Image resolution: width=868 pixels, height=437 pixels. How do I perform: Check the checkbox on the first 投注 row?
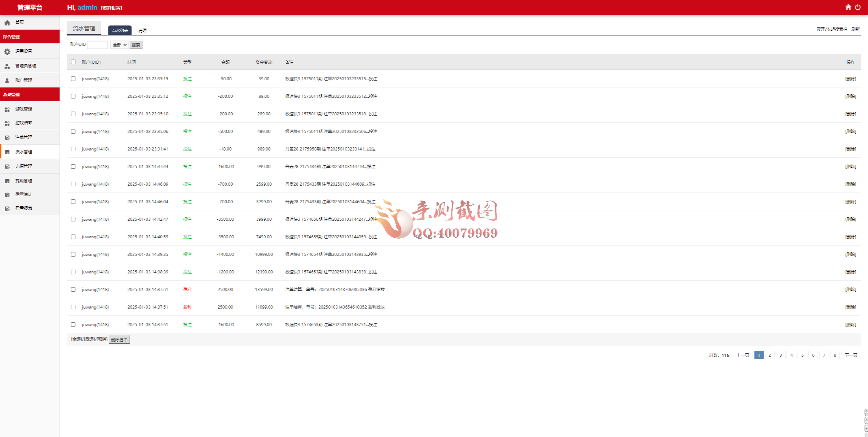(73, 79)
